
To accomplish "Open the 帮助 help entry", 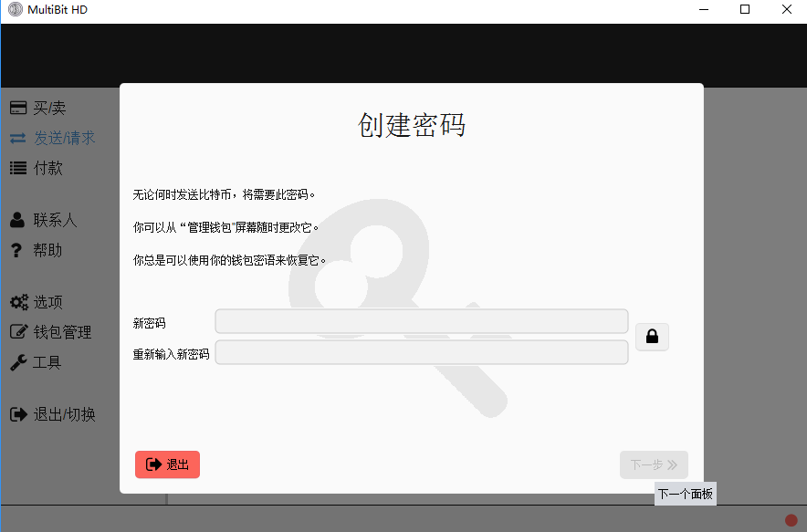I will coord(47,250).
